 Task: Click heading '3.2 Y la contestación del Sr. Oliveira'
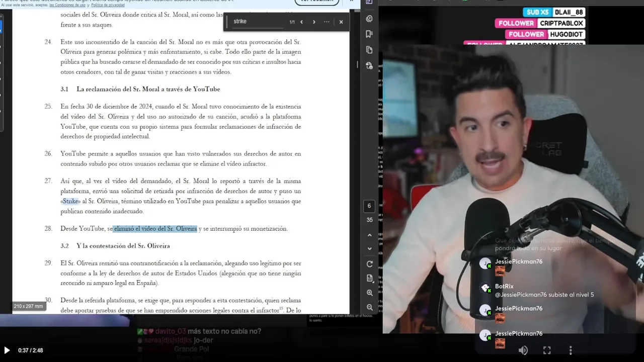click(x=115, y=246)
